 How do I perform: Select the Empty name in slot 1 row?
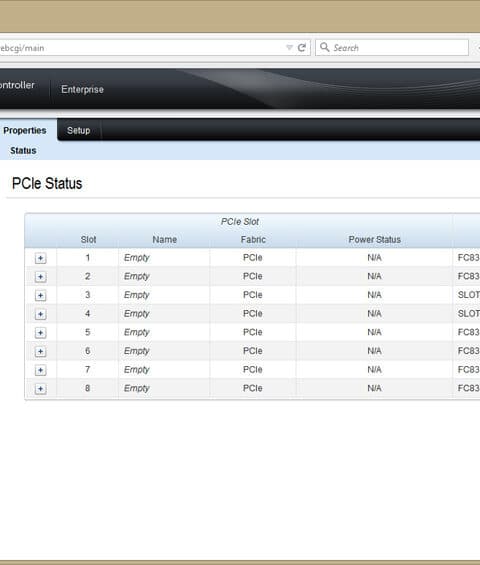(137, 258)
